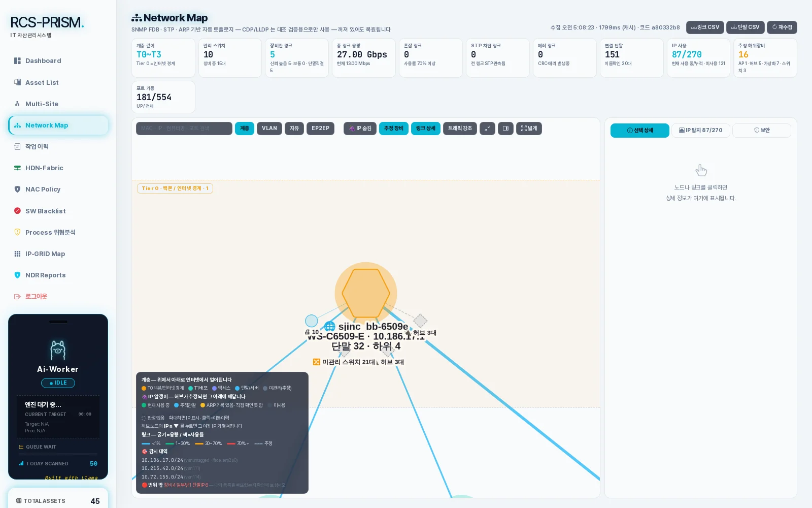
Task: Switch layout to VLAN mode
Action: (269, 129)
